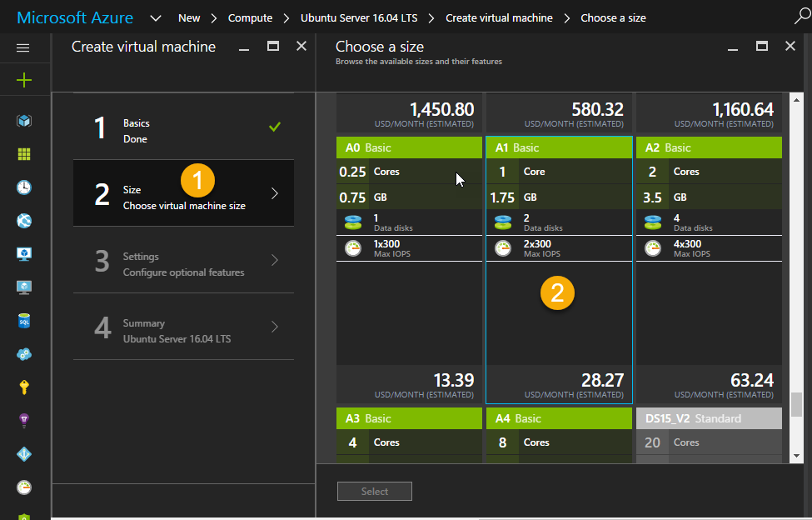812x520 pixels.
Task: Open the yellow key Subscriptions icon
Action: click(x=24, y=387)
